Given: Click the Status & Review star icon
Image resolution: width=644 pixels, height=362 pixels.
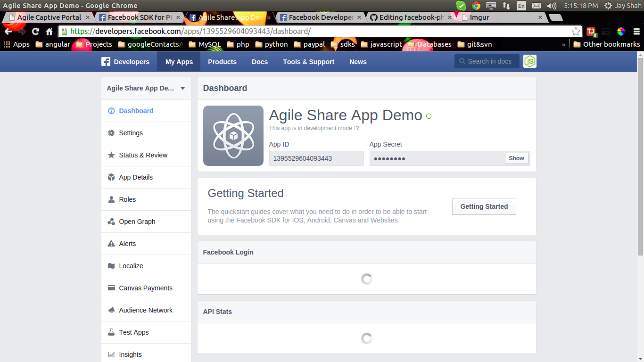Looking at the screenshot, I should point(111,155).
